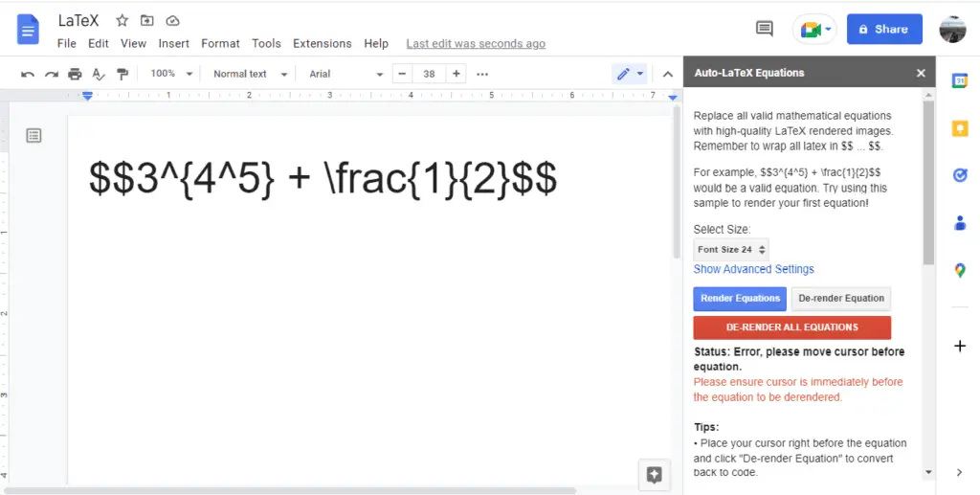Click the De-render Equation button
This screenshot has width=980, height=495.
click(x=841, y=299)
